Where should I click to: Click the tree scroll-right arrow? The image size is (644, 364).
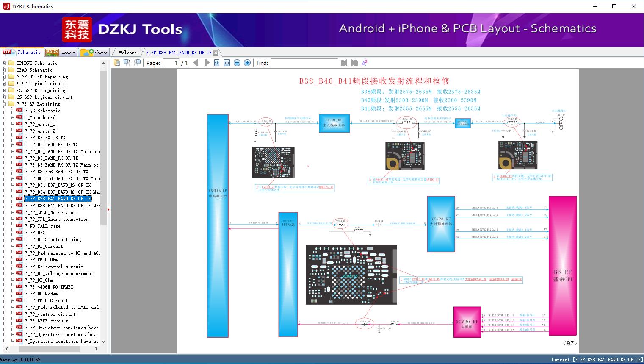(96, 349)
